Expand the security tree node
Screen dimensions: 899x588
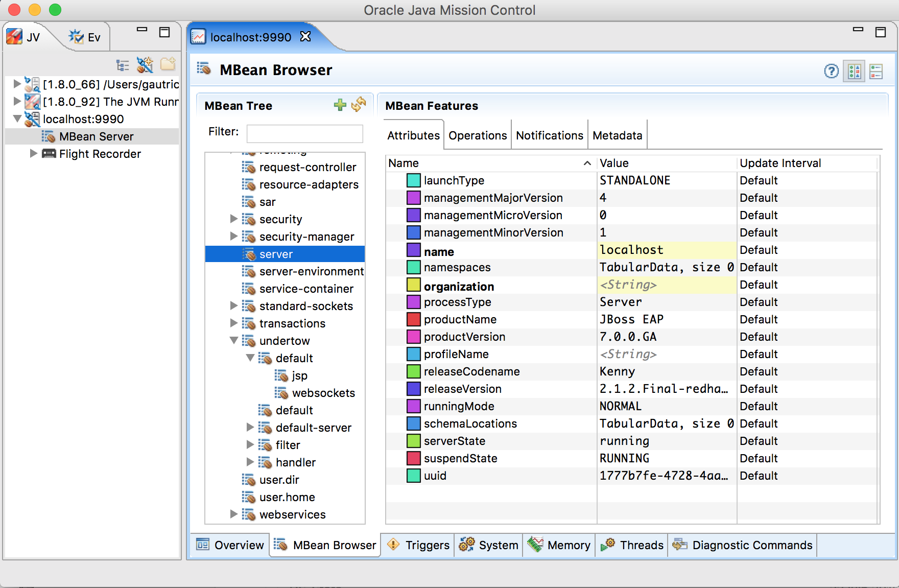pyautogui.click(x=234, y=219)
